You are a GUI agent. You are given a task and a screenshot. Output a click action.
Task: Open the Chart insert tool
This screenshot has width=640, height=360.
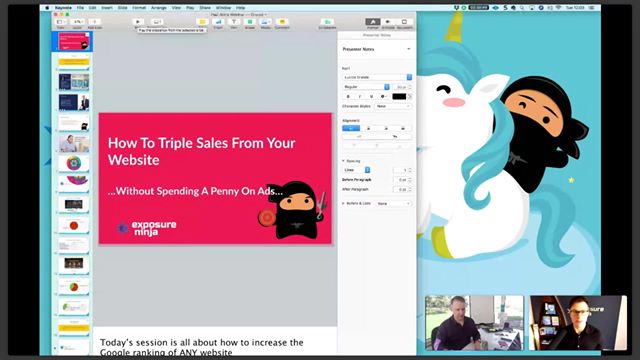pos(218,22)
